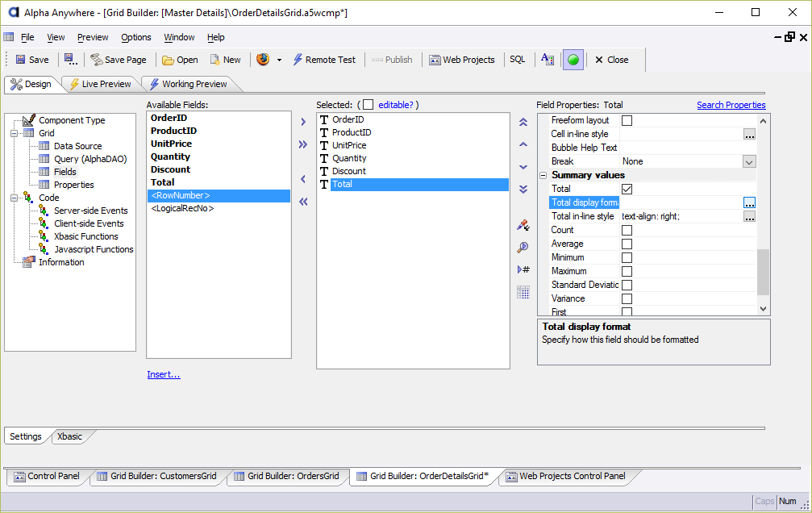Remove selected field with single left arrow

303,179
